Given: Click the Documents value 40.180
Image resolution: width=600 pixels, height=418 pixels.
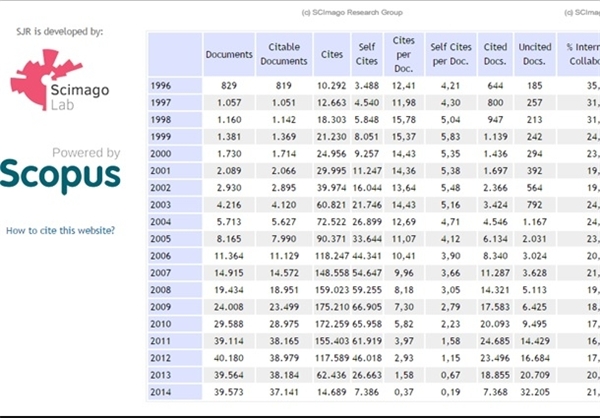Looking at the screenshot, I should (x=229, y=358).
